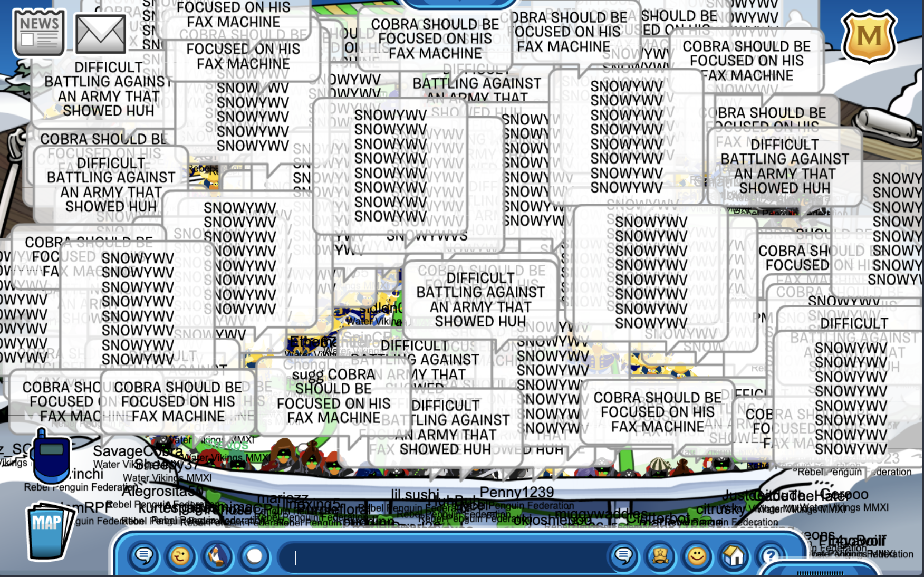Click the penguin named lil sushi
The height and width of the screenshot is (577, 924).
[x=415, y=495]
